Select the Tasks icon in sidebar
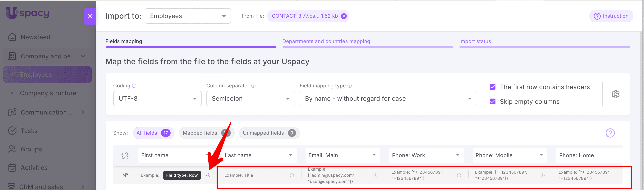Screen dimensions: 644x190 (x=12, y=131)
